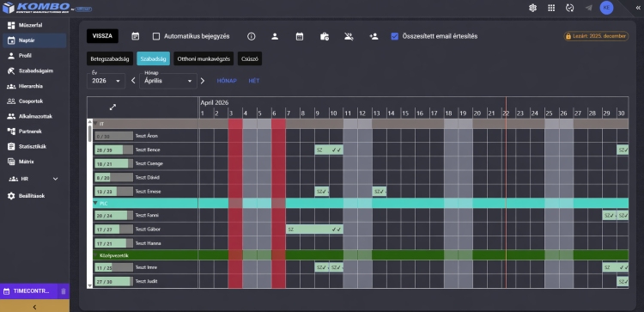The image size is (644, 312).
Task: Go to previous month arrow
Action: coord(133,81)
